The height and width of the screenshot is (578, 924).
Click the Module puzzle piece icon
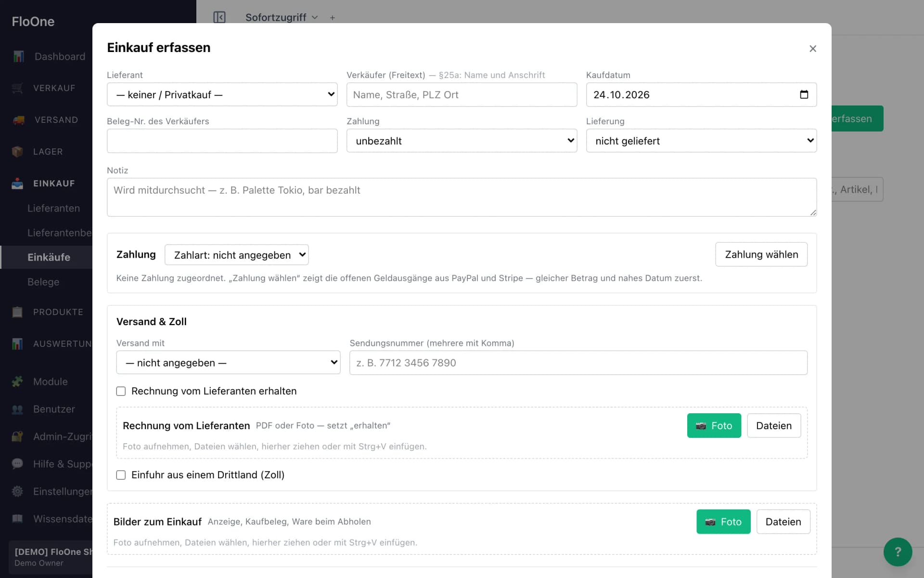pos(17,381)
